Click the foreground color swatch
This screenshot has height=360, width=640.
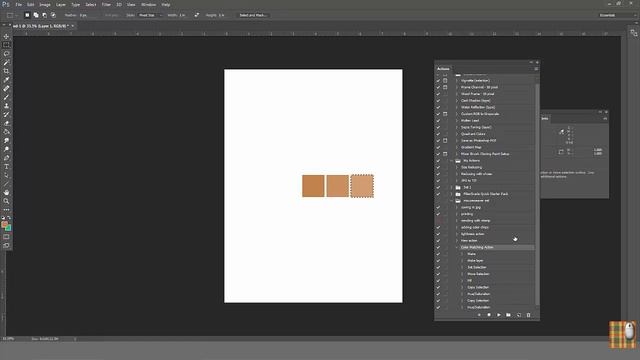(4, 224)
